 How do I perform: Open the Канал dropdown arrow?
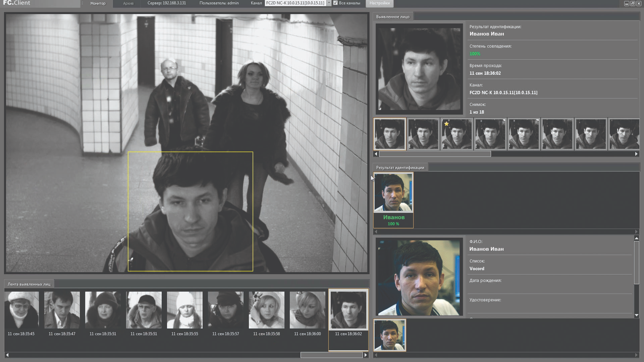pos(329,3)
